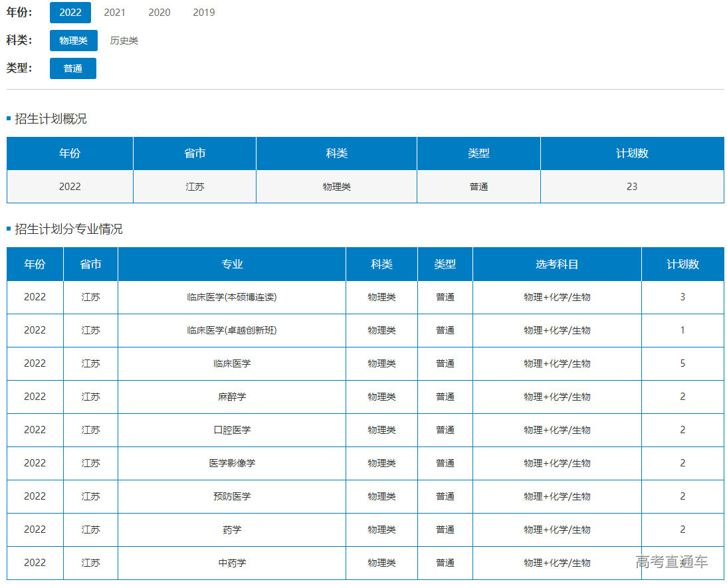Click the 物理类 category filter button
The width and height of the screenshot is (727, 588).
(73, 41)
